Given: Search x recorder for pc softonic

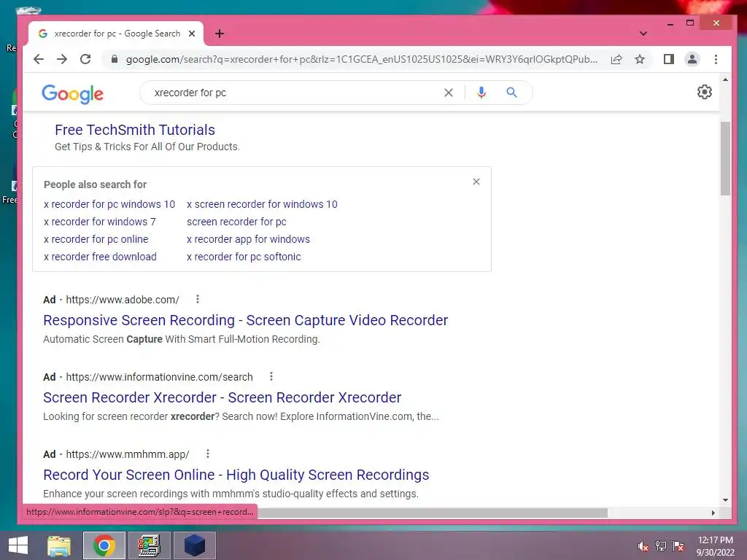Looking at the screenshot, I should coord(244,257).
